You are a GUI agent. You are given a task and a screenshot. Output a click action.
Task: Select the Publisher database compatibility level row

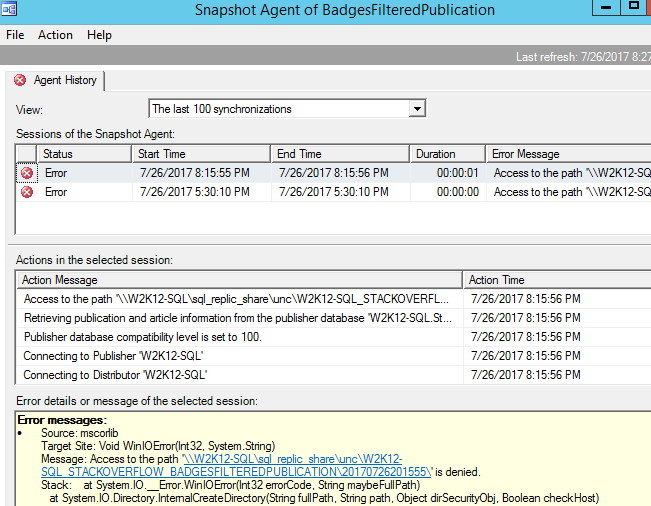point(238,337)
